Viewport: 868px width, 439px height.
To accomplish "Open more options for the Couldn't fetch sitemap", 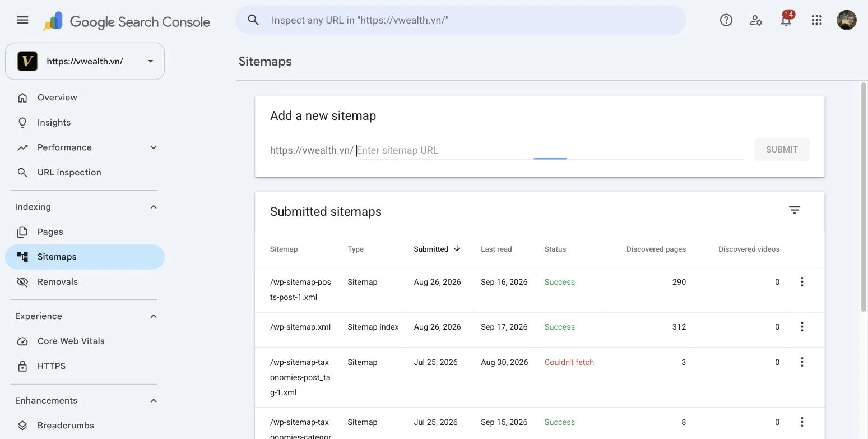I will pos(802,362).
